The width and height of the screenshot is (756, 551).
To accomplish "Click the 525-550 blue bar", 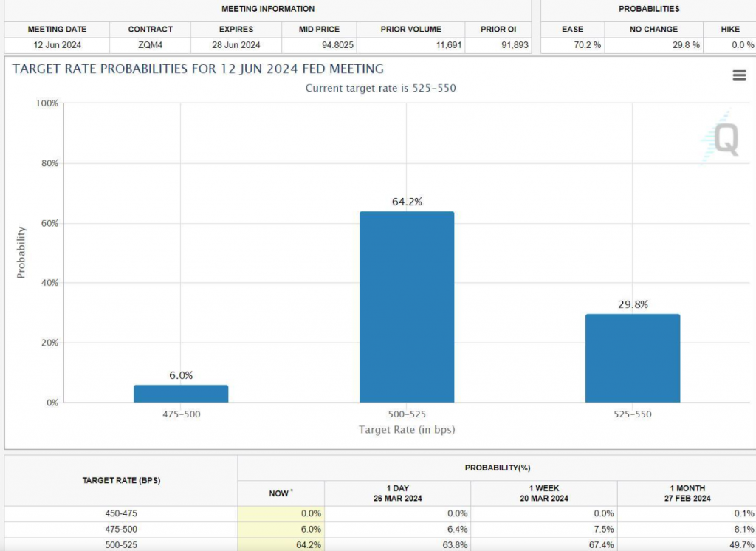I will pyautogui.click(x=633, y=358).
